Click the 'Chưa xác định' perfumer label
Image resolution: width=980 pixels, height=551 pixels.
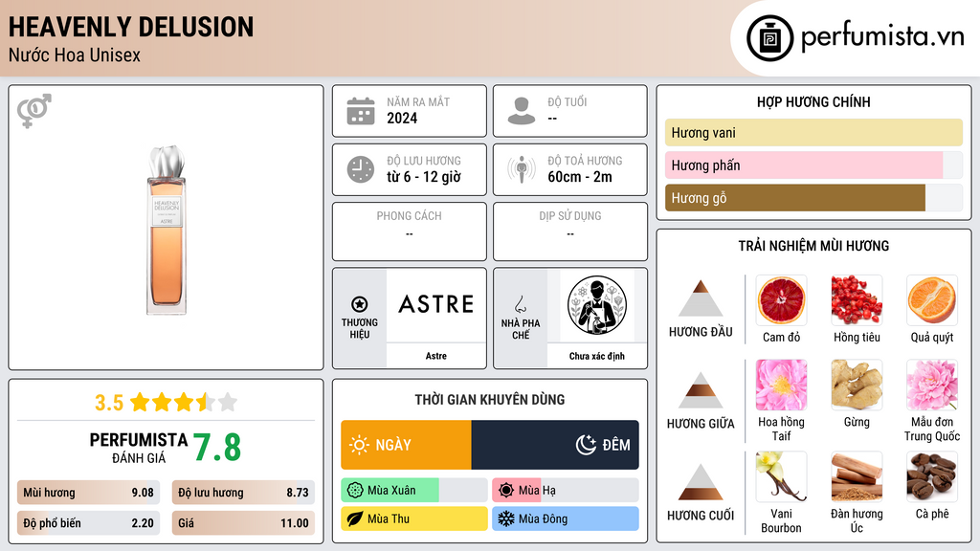pos(597,356)
